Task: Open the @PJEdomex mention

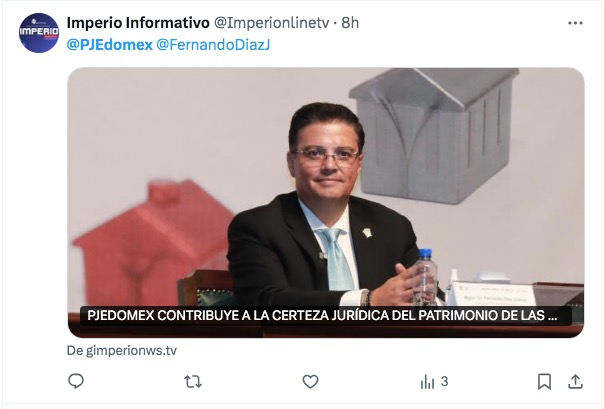Action: [x=110, y=45]
